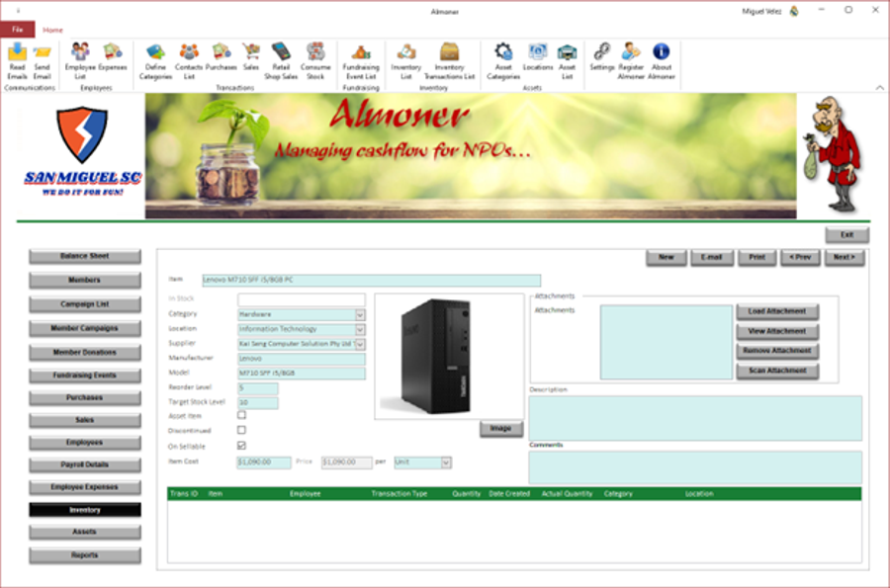Screen dimensions: 890x588
Task: Open Almoner Settings
Action: pyautogui.click(x=601, y=56)
